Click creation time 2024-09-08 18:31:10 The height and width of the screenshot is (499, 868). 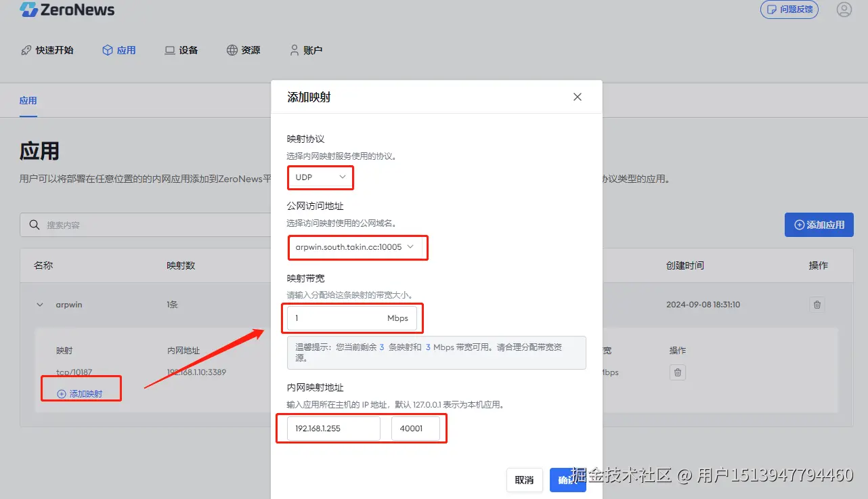[703, 305]
